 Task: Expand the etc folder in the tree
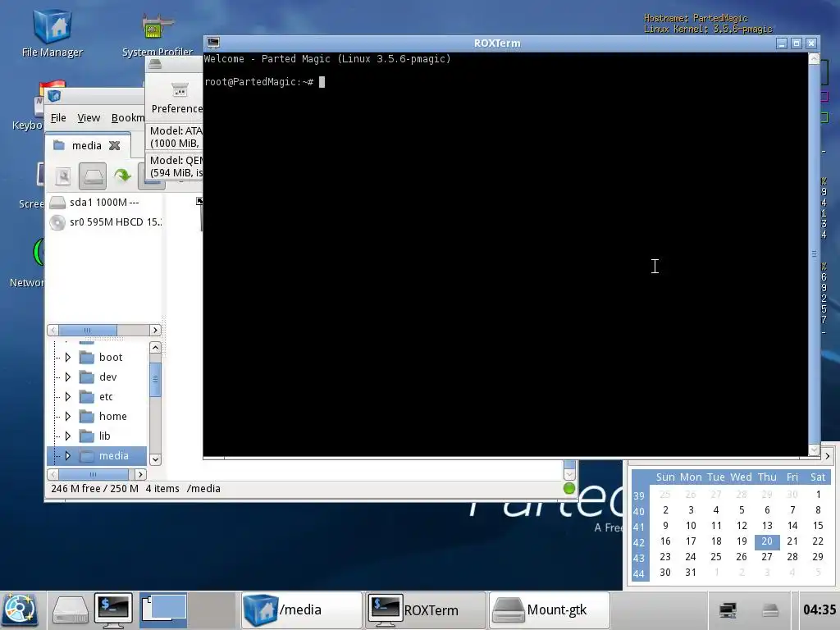coord(67,396)
